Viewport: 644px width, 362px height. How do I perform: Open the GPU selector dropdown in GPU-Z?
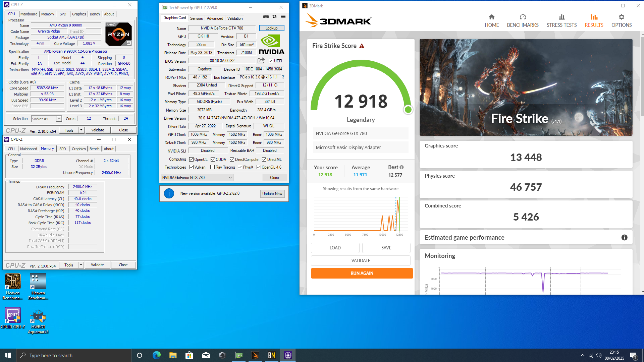pyautogui.click(x=197, y=178)
